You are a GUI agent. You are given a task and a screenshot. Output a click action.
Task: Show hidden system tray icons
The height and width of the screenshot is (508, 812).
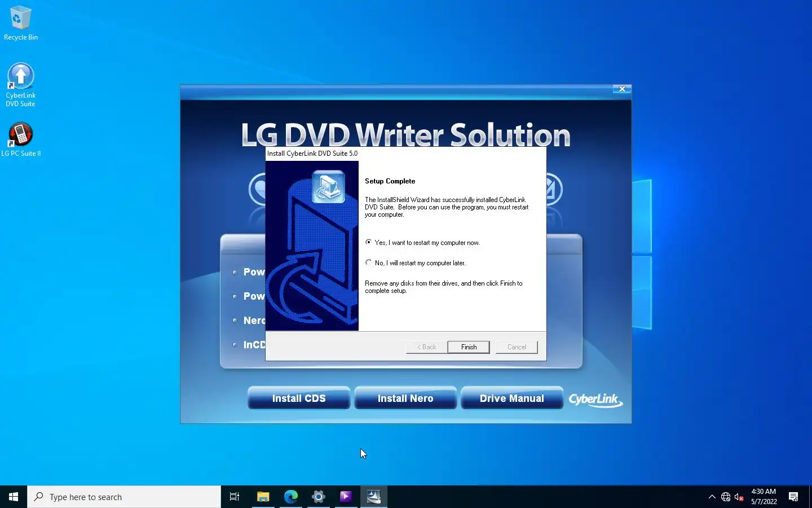tap(712, 497)
